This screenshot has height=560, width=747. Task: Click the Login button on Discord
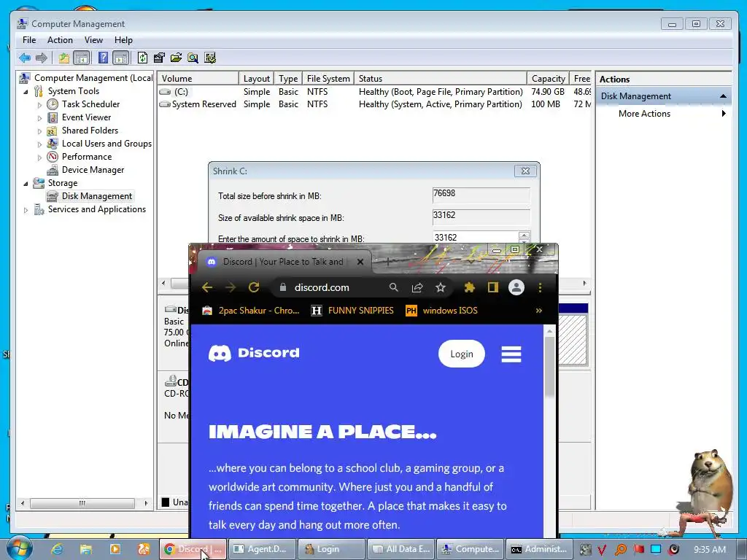(x=462, y=354)
